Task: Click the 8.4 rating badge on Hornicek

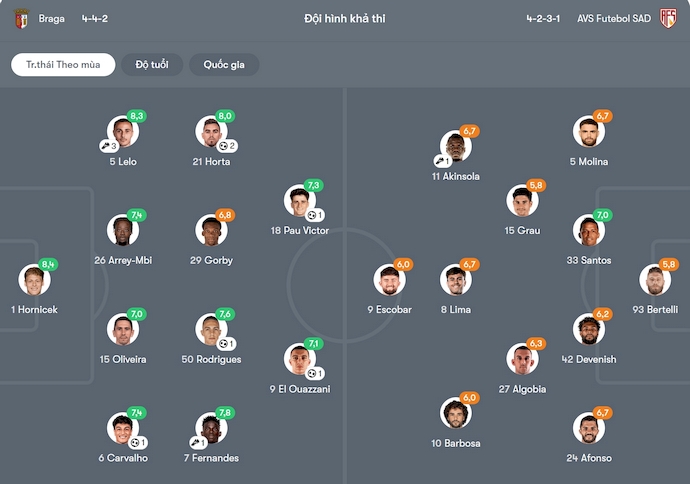Action: coord(49,265)
